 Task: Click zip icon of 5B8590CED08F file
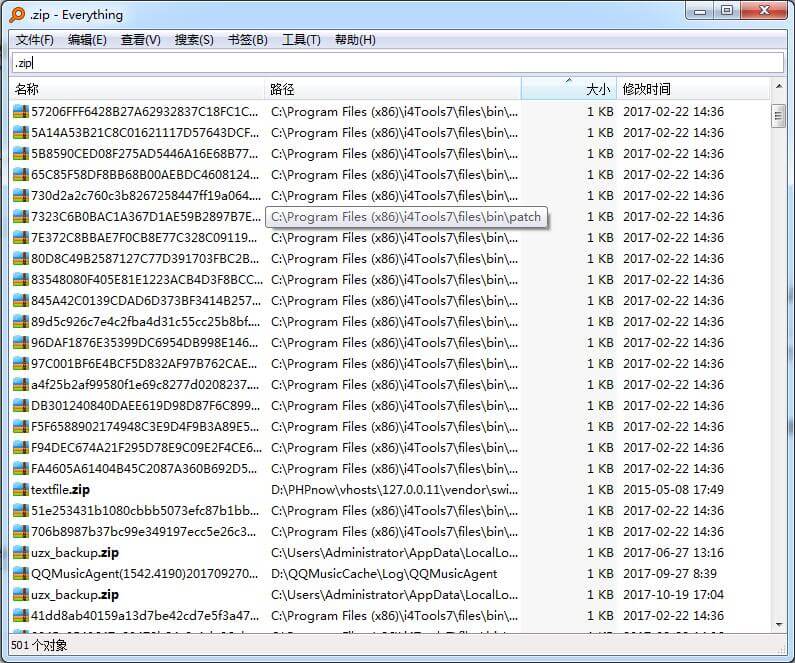click(21, 154)
